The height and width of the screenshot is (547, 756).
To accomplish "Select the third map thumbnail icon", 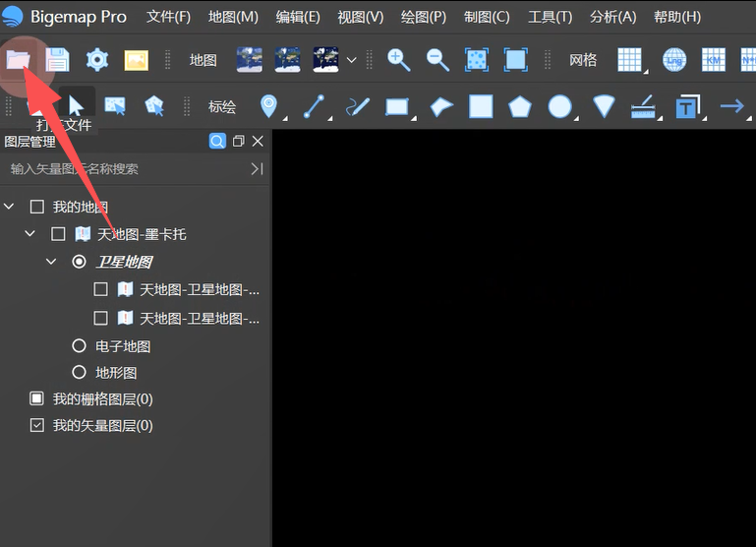I will (326, 60).
